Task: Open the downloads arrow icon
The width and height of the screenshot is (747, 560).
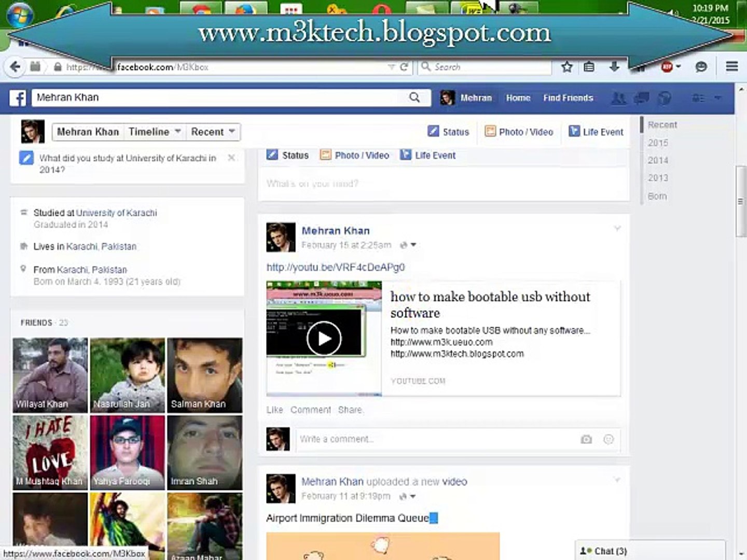Action: point(614,66)
